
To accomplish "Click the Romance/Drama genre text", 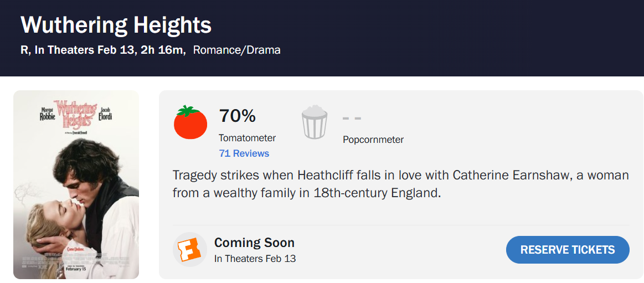I will point(236,50).
